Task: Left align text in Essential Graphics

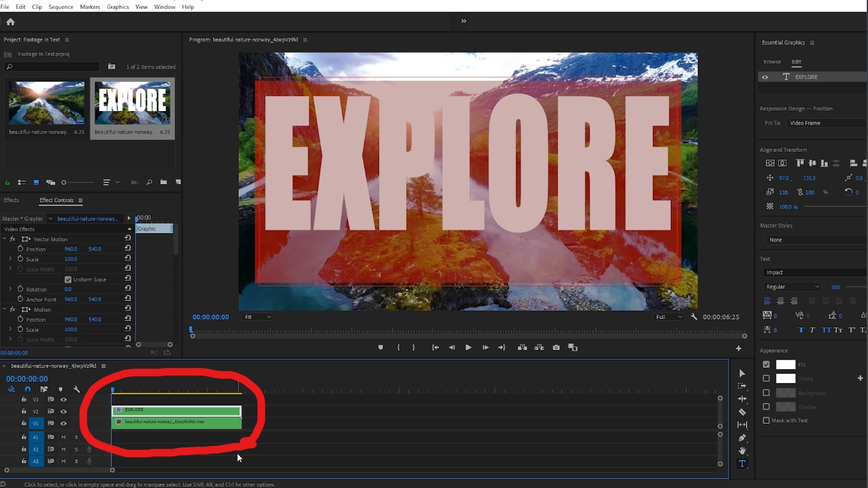Action: [767, 301]
